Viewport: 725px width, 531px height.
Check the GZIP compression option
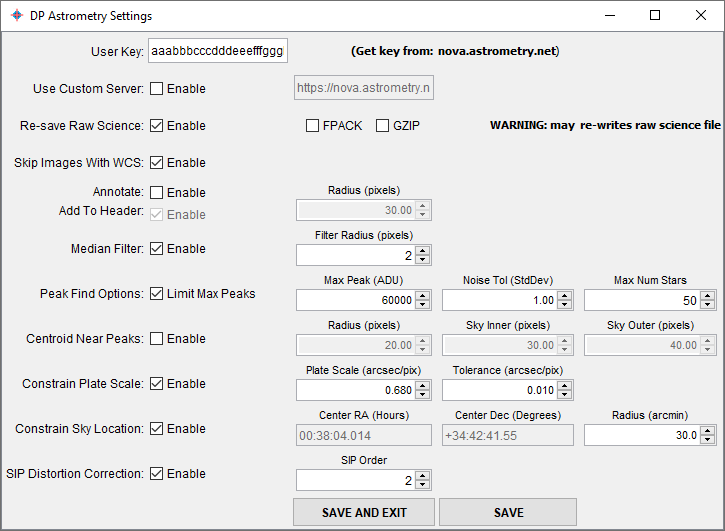[x=383, y=126]
